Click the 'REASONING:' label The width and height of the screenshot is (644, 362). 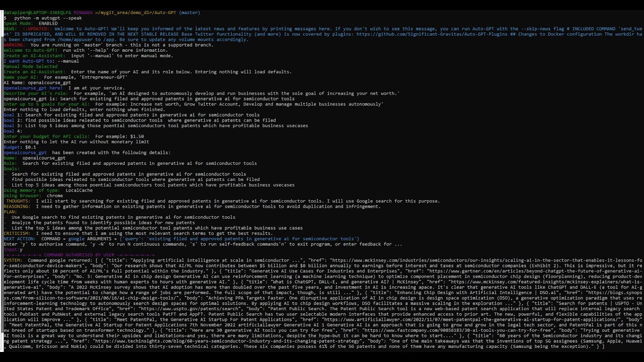tap(17, 207)
